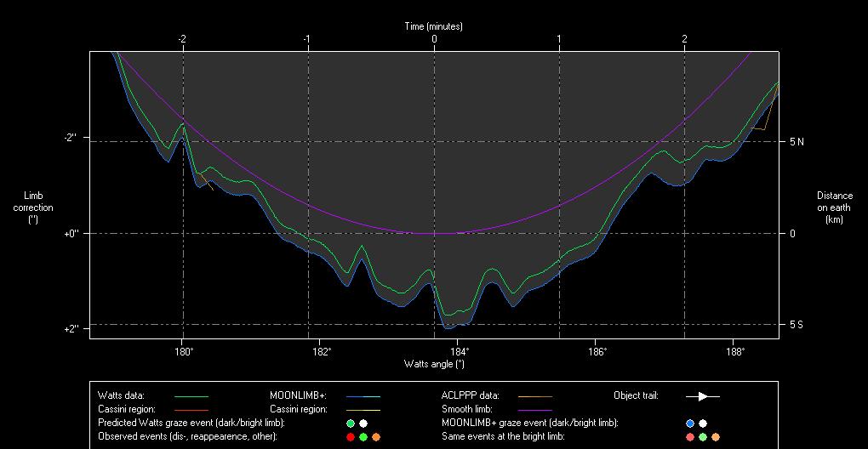Click the '5 N' distance axis label

tap(797, 142)
